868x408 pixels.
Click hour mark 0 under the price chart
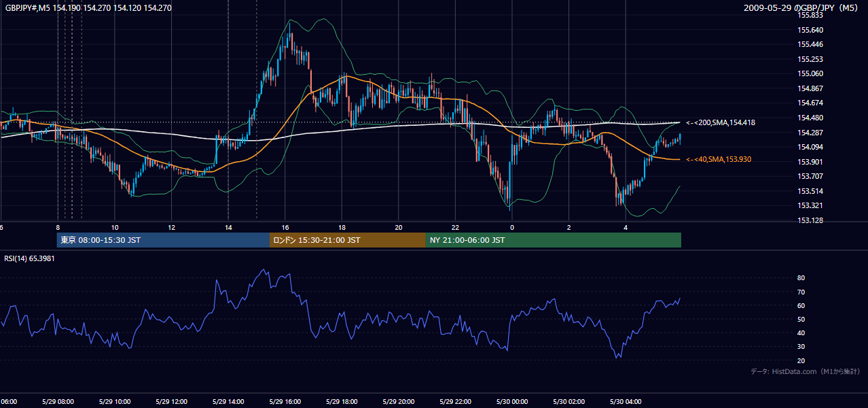tap(512, 228)
